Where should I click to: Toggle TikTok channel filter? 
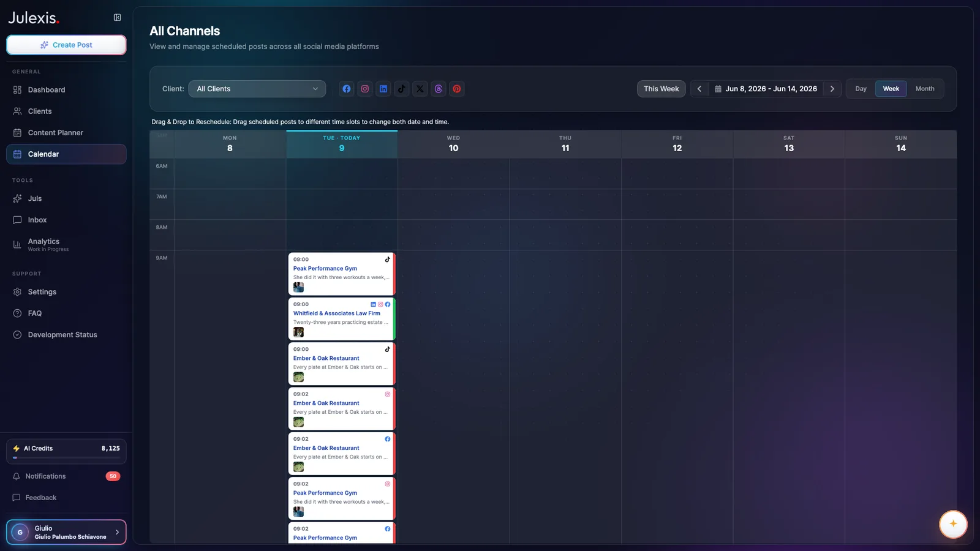(x=402, y=89)
